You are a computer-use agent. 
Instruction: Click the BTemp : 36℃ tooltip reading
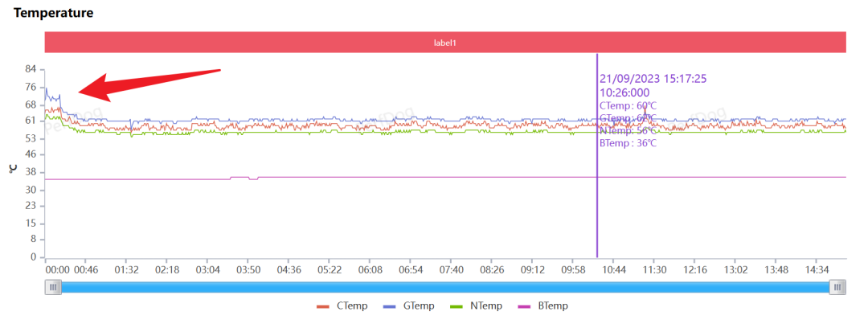click(628, 143)
